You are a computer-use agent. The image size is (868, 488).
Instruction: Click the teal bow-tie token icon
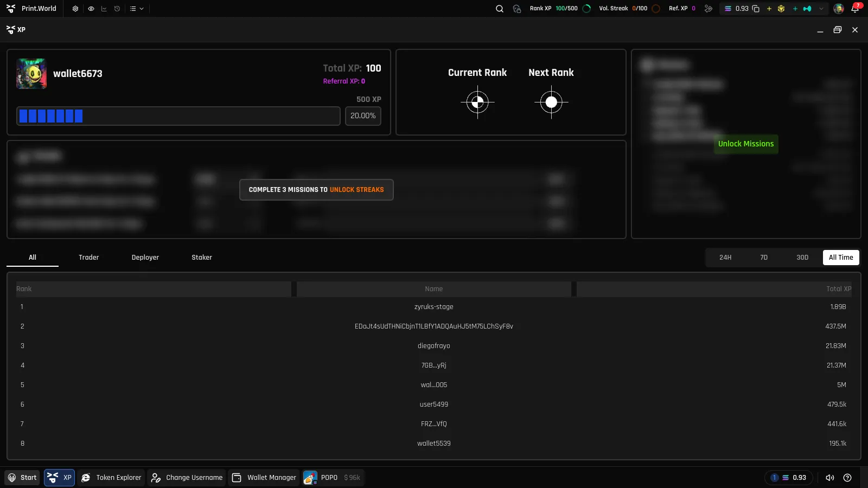click(x=807, y=9)
